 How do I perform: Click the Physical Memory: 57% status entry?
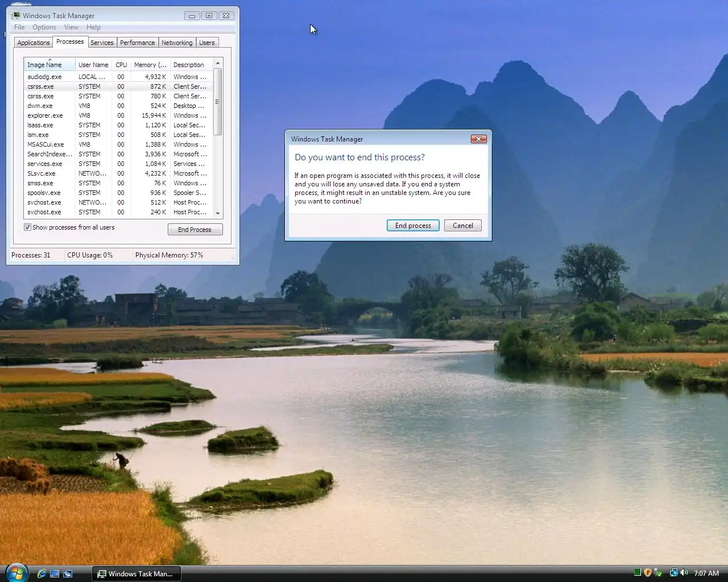(x=169, y=255)
